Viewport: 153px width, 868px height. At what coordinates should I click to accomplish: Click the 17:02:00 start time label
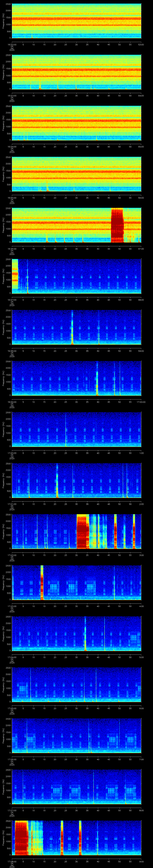pos(12,555)
